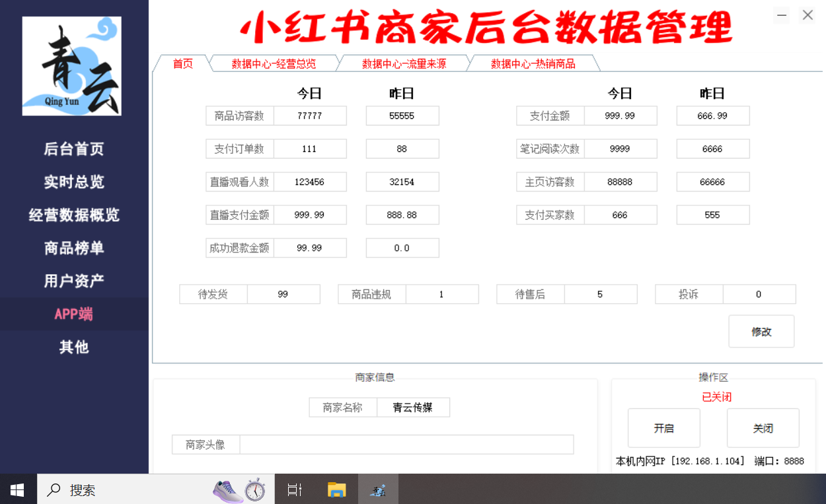The image size is (826, 504).
Task: Click the 开启 button
Action: (x=664, y=428)
